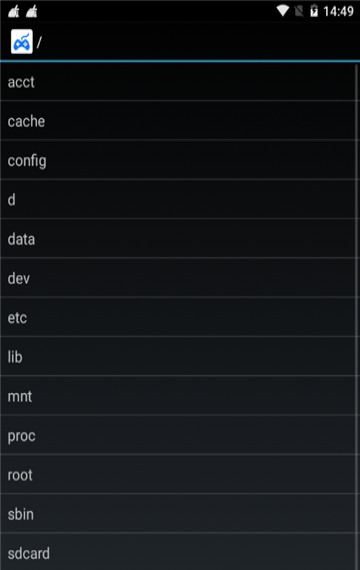This screenshot has width=360, height=570.
Task: Open the config directory
Action: [178, 160]
